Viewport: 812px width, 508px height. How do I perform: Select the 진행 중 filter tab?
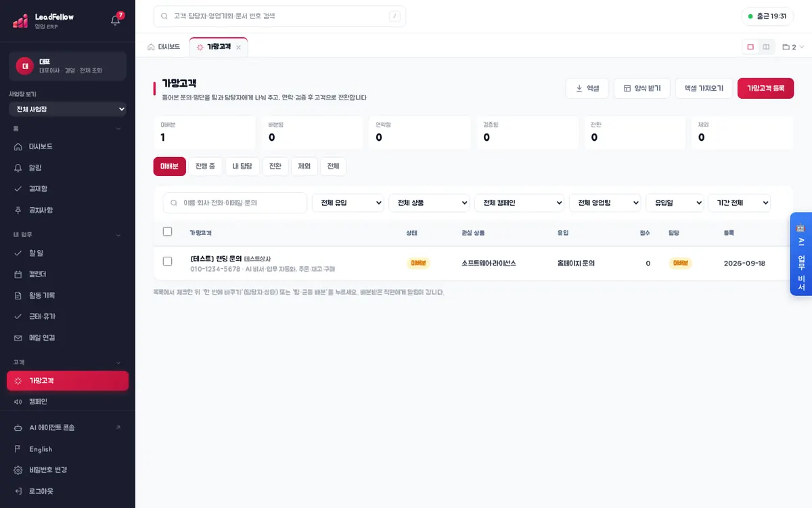[205, 167]
